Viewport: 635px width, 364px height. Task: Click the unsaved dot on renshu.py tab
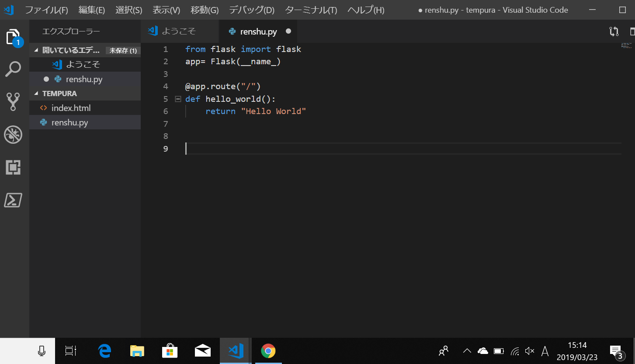click(288, 31)
